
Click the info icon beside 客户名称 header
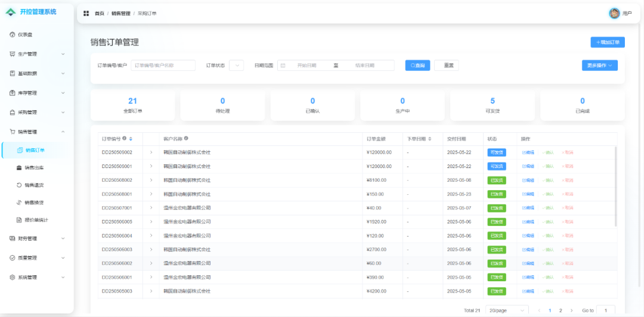tap(186, 138)
